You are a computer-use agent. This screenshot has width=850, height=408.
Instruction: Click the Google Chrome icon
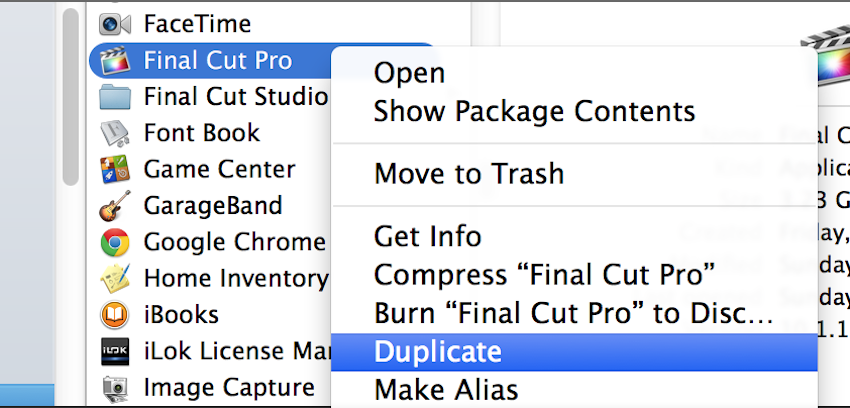(116, 242)
